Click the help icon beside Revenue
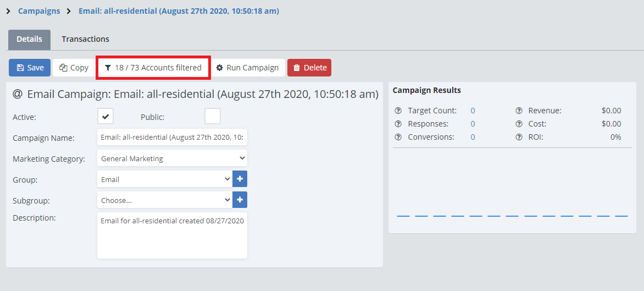644x291 pixels. tap(519, 111)
